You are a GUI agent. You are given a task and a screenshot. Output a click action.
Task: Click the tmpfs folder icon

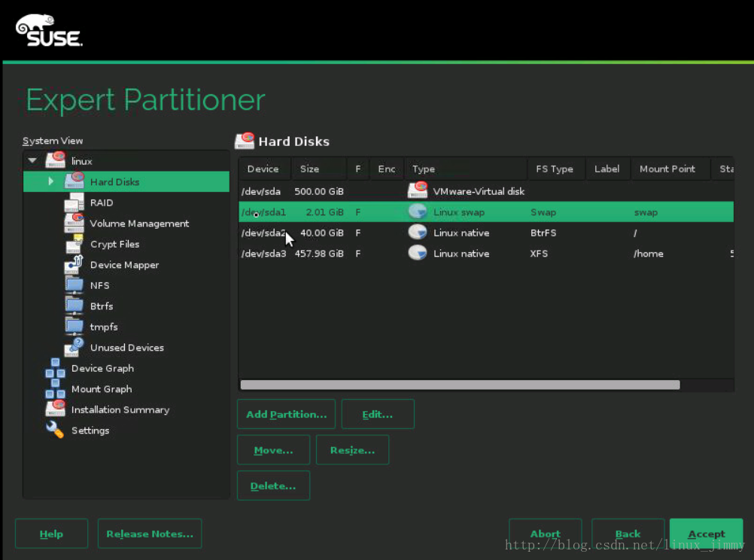[74, 326]
